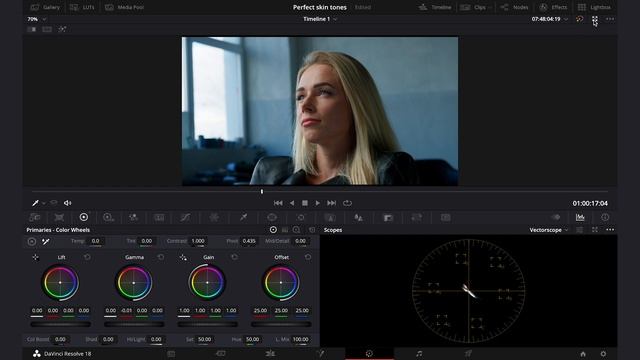The image size is (640, 360).
Task: Switch to the Fusion page
Action: 320,354
